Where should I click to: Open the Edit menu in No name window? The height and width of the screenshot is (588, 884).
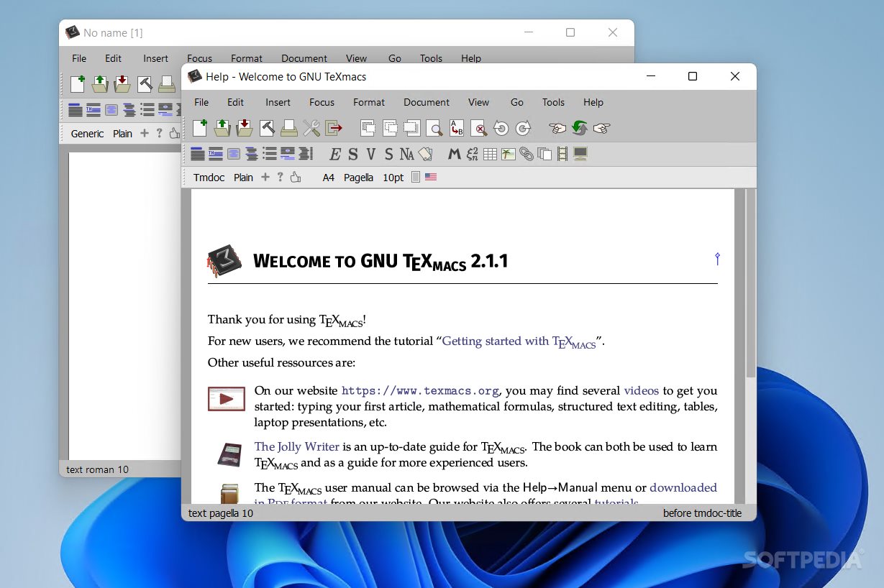114,58
